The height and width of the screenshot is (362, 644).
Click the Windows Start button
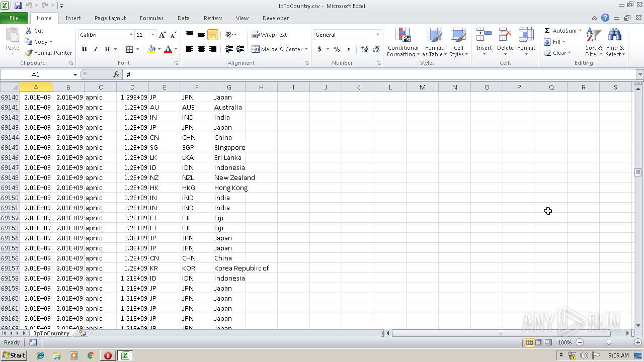click(14, 355)
